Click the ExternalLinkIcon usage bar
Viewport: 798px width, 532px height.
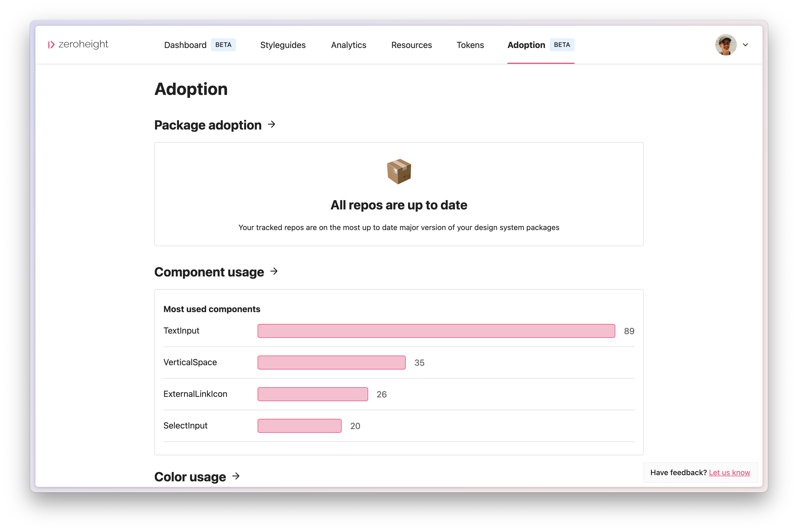pos(313,394)
